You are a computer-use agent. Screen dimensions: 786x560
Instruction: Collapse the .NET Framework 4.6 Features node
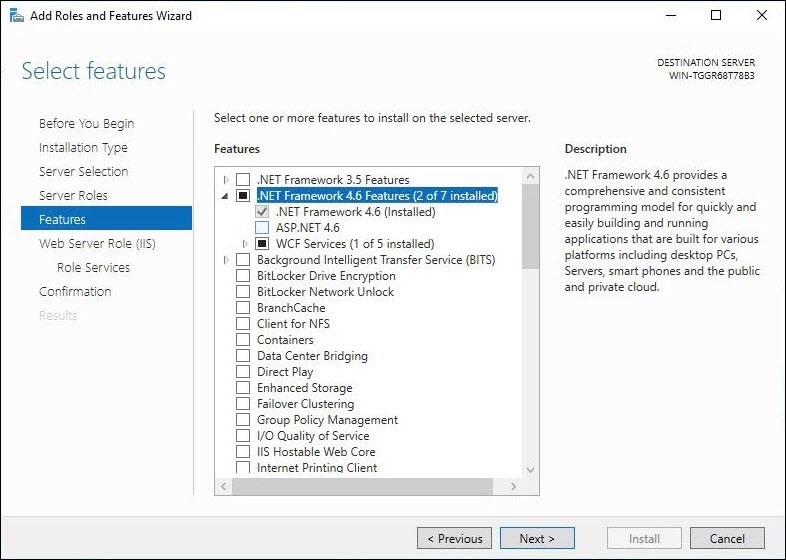click(x=225, y=196)
